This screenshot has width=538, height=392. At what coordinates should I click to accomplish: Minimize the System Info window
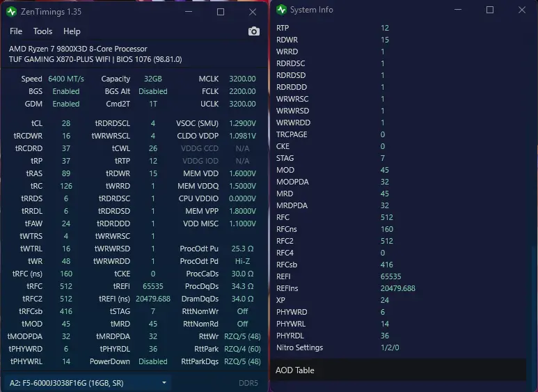tap(458, 10)
